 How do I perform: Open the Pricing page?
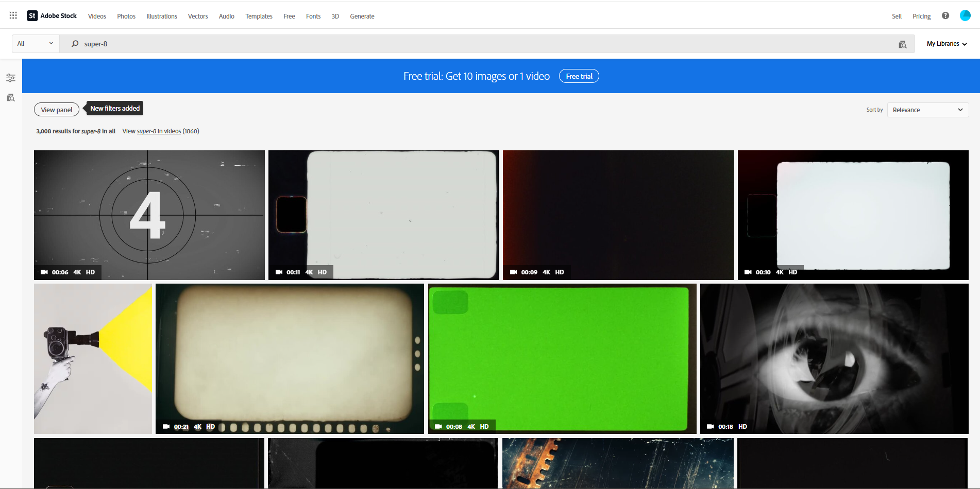click(x=921, y=16)
